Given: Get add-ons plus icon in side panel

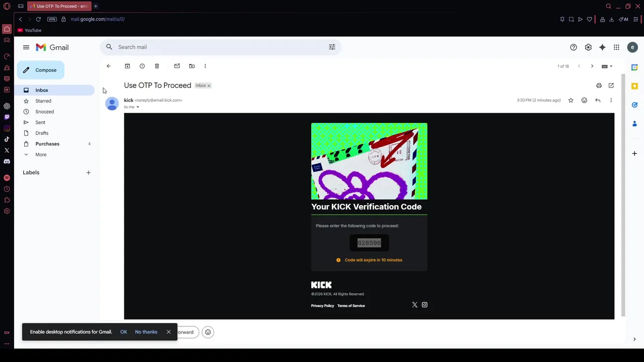Looking at the screenshot, I should coord(634,153).
